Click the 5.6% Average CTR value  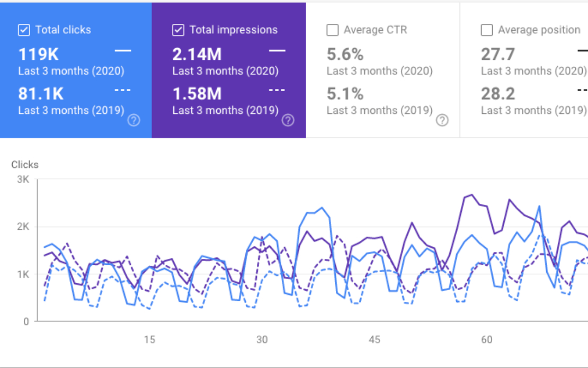pos(345,55)
